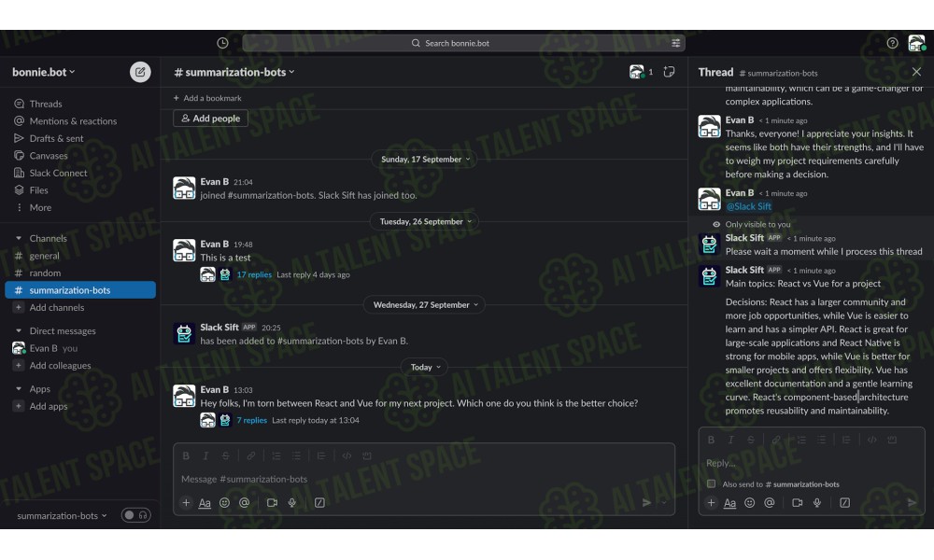This screenshot has width=934, height=560.
Task: Open Wednesday, 27 September date dropdown
Action: tap(425, 304)
